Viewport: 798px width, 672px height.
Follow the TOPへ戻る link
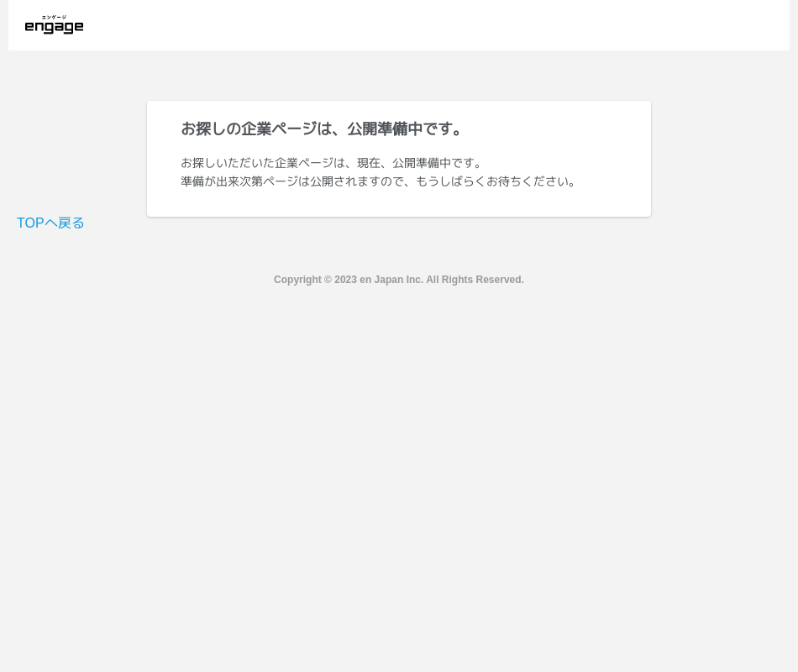click(50, 223)
